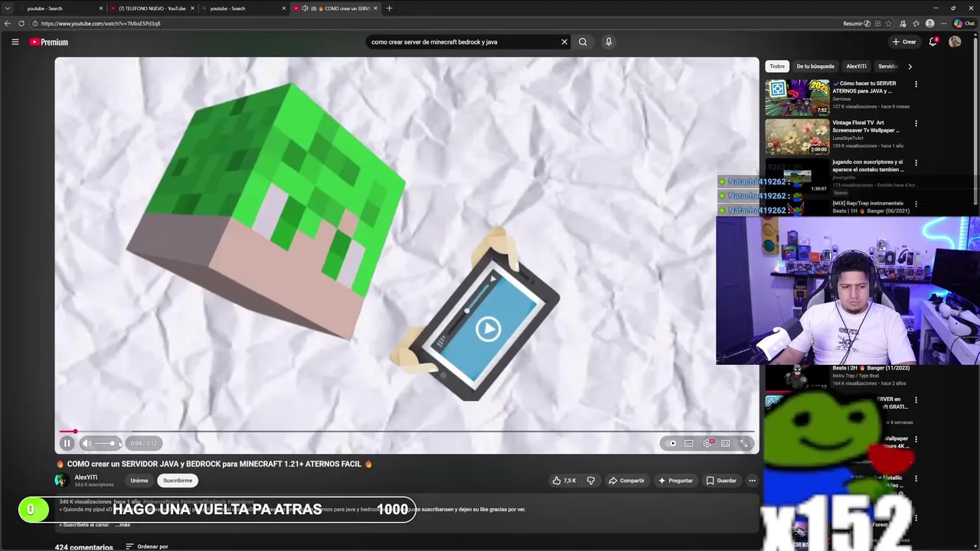Open browser profile avatar
980x551 pixels.
tap(929, 24)
